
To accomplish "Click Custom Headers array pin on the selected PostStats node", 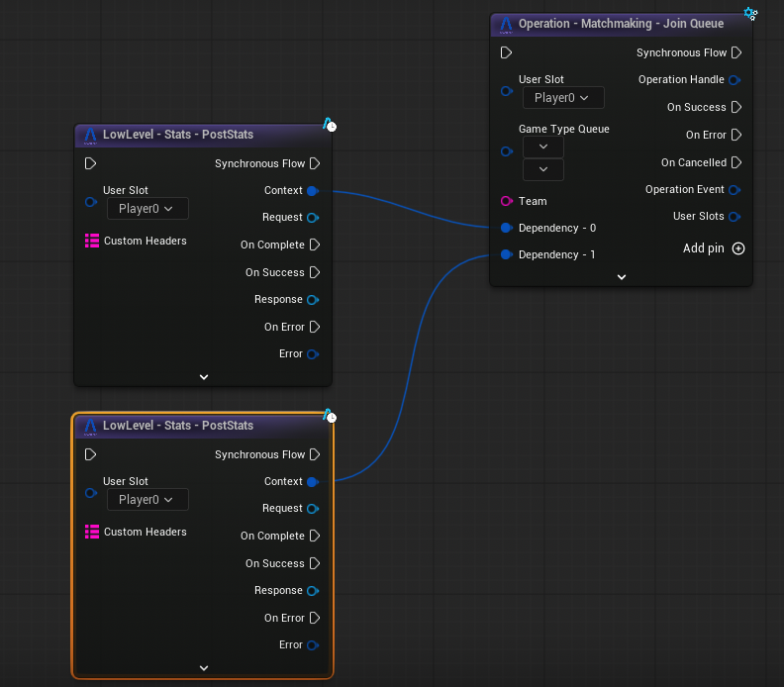I will point(91,532).
